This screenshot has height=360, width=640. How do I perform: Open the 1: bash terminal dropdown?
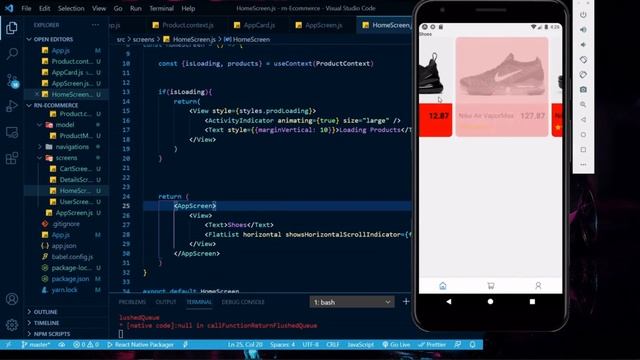coord(352,302)
